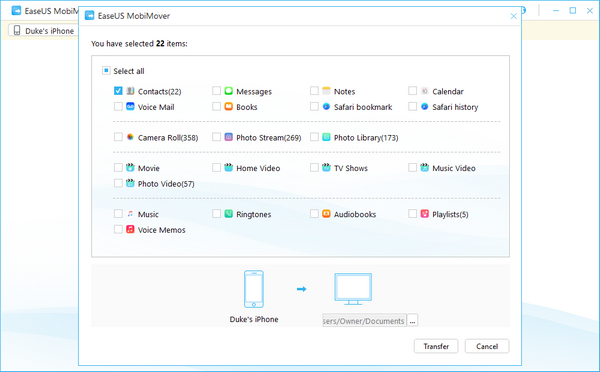Viewport: 600px width, 372px height.
Task: Open folder browser with the ... button
Action: pyautogui.click(x=412, y=321)
